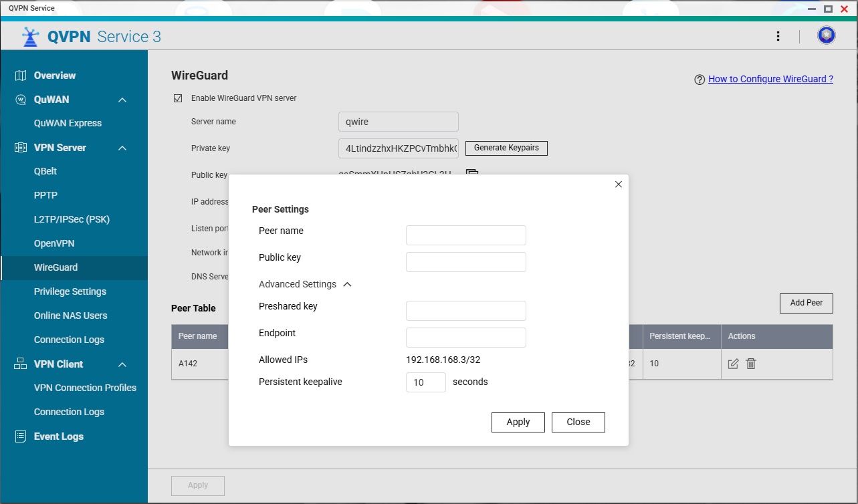Collapse the VPN Client sidebar group
Viewport: 858px width, 504px height.
(x=122, y=364)
